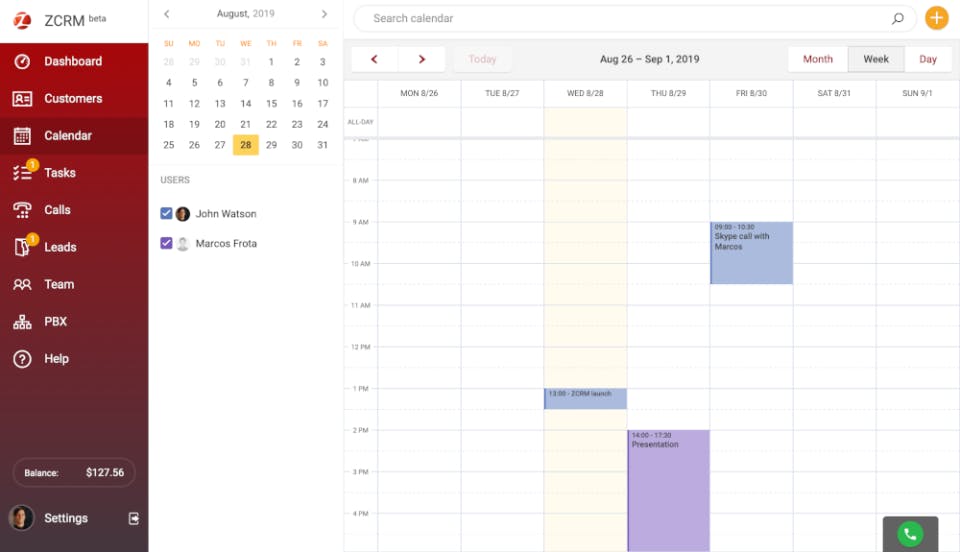Click the logout icon beside Settings
This screenshot has width=960, height=552.
click(134, 518)
